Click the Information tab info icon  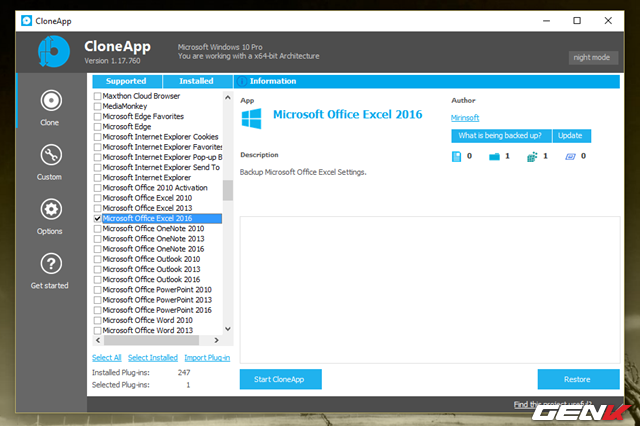242,81
